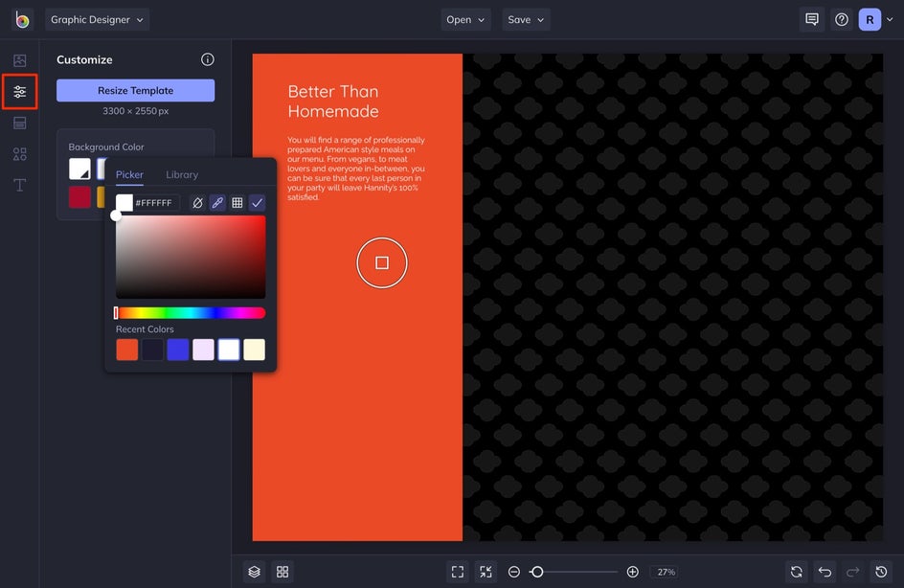This screenshot has height=588, width=904.
Task: Choose the cream recent color
Action: pos(255,350)
